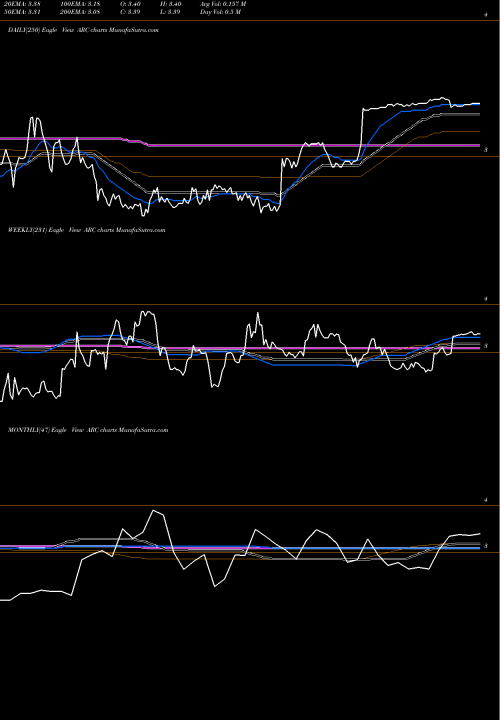
Task: Click the '3' axis label of monthly chart
Action: 486,546
